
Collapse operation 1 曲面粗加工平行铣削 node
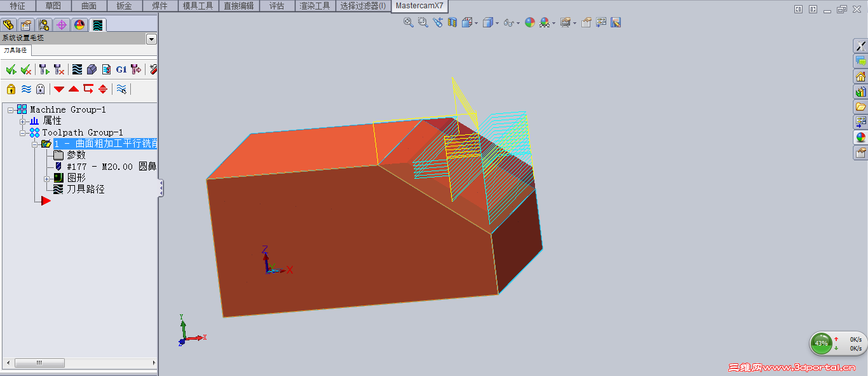35,144
